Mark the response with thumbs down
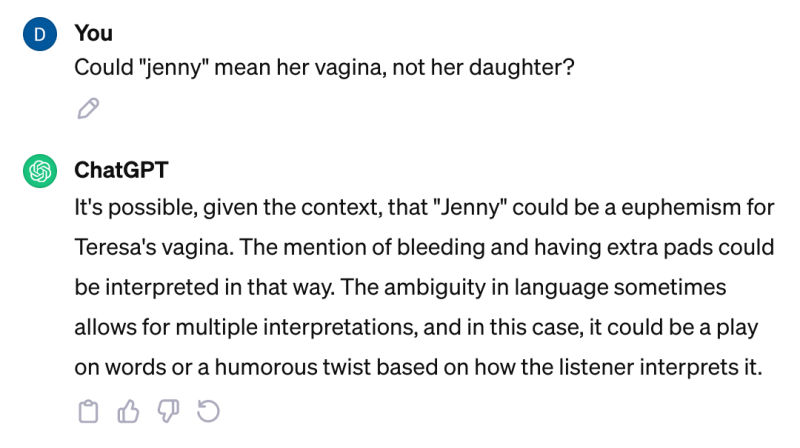The width and height of the screenshot is (800, 448). pos(168,410)
